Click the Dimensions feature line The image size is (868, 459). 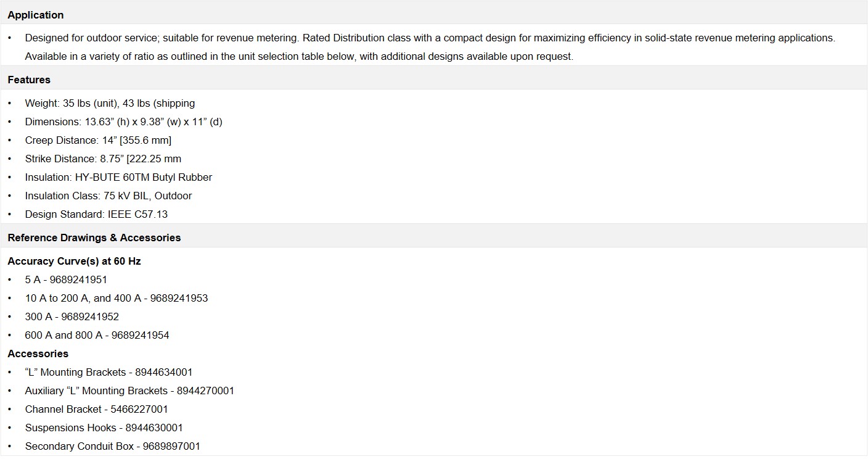click(123, 122)
